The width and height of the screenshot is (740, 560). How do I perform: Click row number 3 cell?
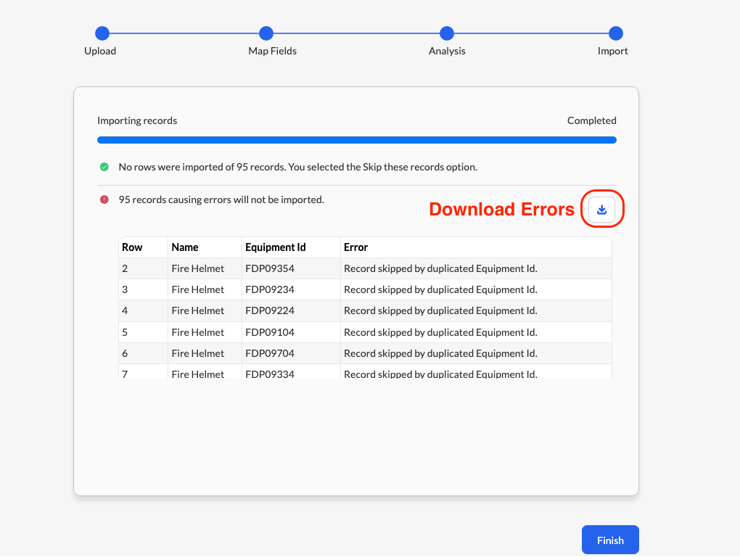tap(143, 289)
